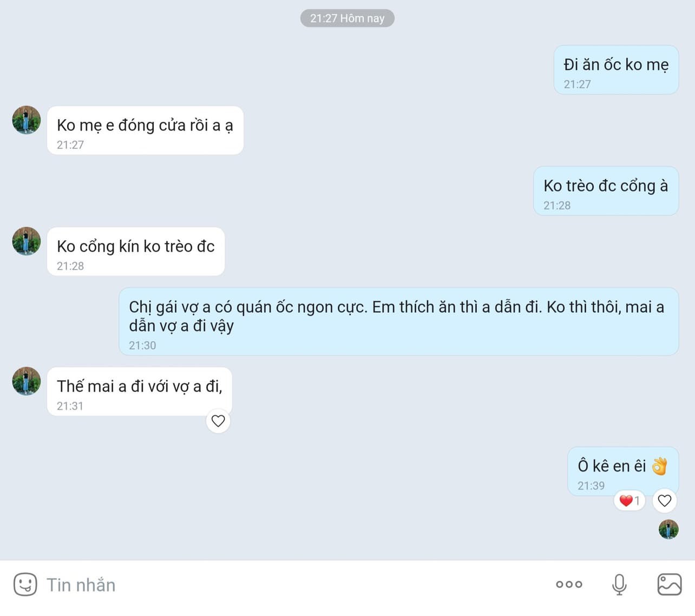
Task: Open the image gallery attachment icon
Action: click(670, 585)
